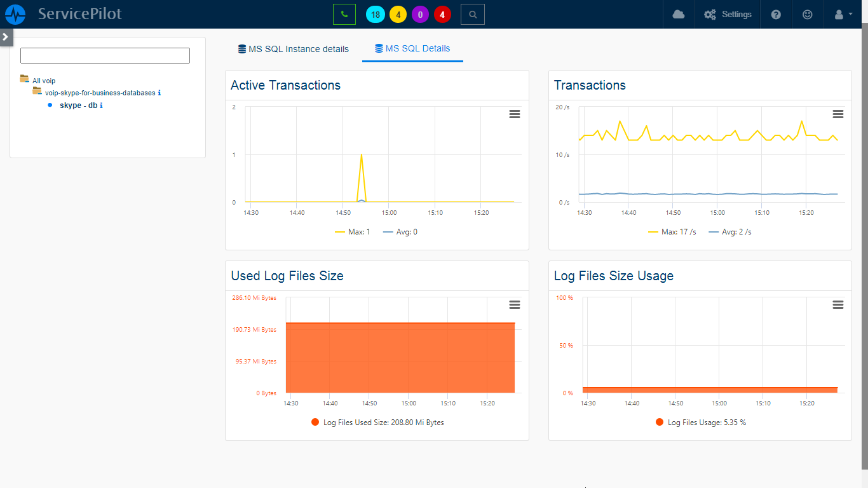This screenshot has height=488, width=868.
Task: Open Log Files Size Usage chart menu
Action: 838,305
